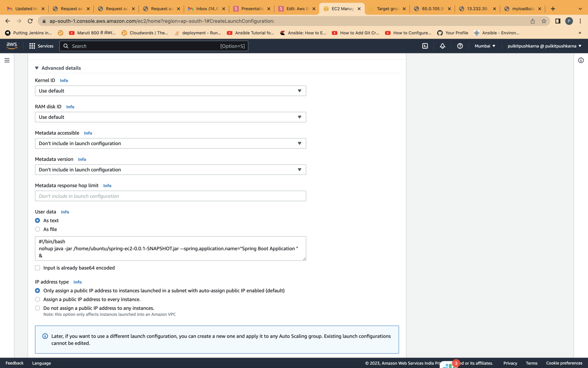Open the Services grid menu
The height and width of the screenshot is (368, 588).
41,46
